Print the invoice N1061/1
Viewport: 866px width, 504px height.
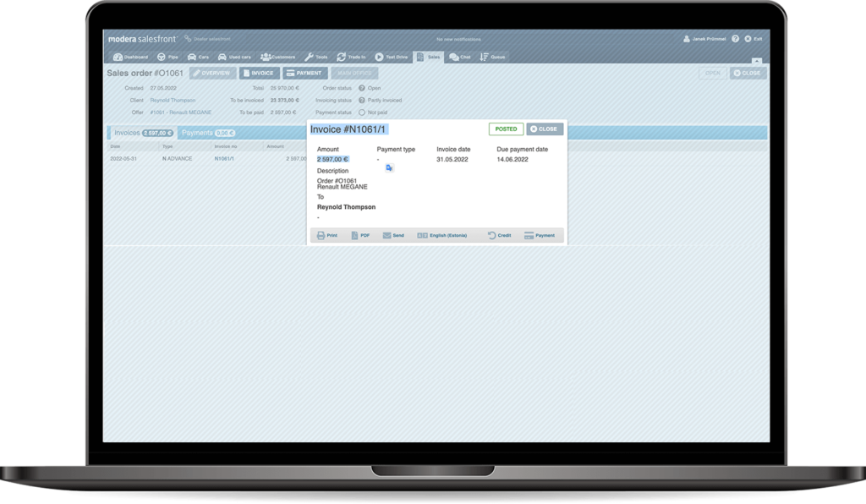[x=327, y=235]
